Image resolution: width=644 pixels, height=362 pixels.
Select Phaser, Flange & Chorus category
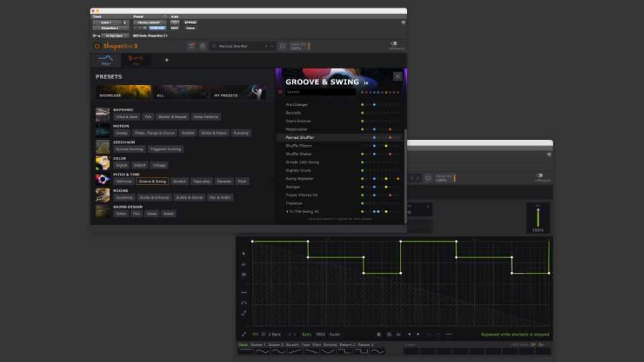(154, 133)
